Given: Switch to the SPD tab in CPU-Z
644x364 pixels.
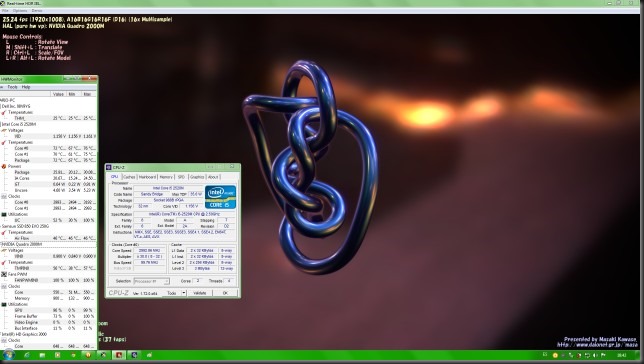Looking at the screenshot, I should (181, 177).
